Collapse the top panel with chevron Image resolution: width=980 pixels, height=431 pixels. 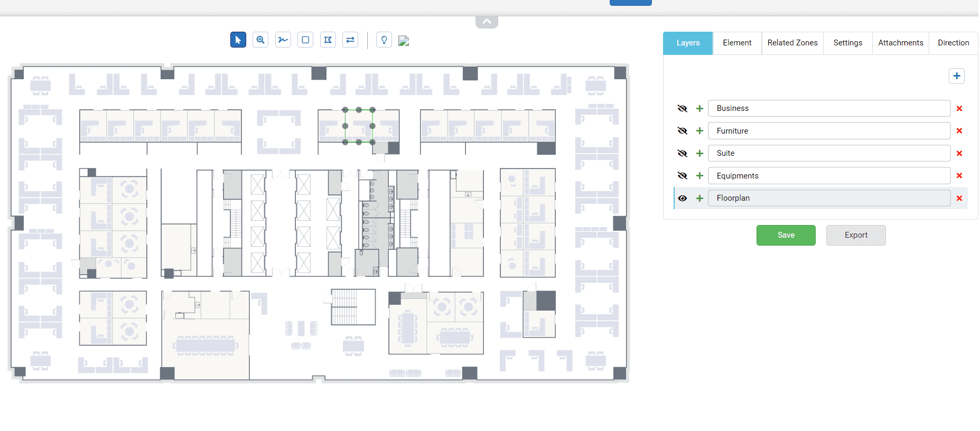pos(487,22)
